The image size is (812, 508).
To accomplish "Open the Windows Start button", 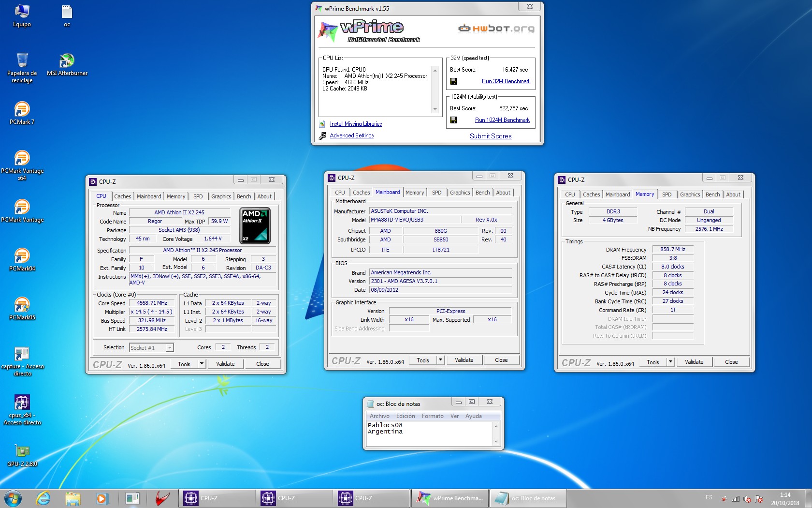I will pos(13,498).
